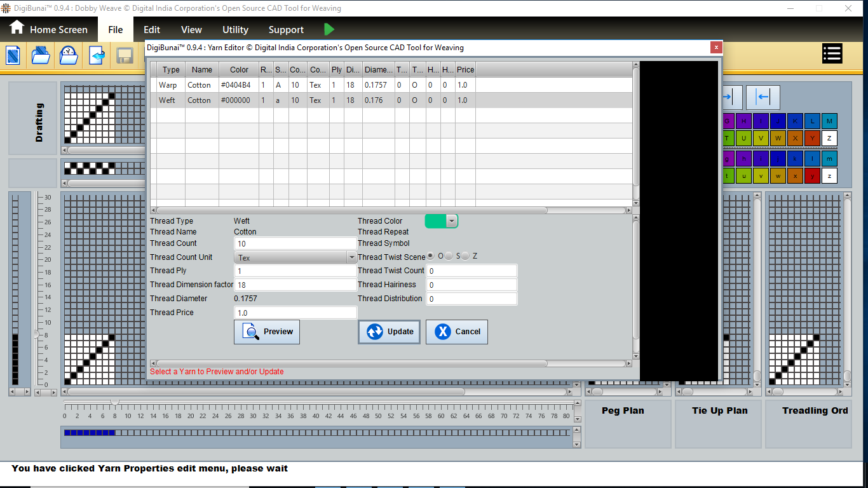Viewport: 868px width, 488px height.
Task: Open the Thread Count Unit dropdown
Action: [x=351, y=257]
